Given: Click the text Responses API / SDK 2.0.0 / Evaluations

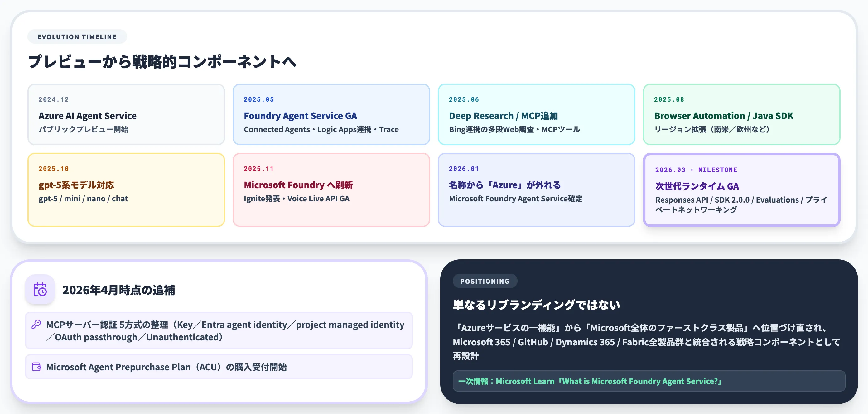Looking at the screenshot, I should [727, 200].
